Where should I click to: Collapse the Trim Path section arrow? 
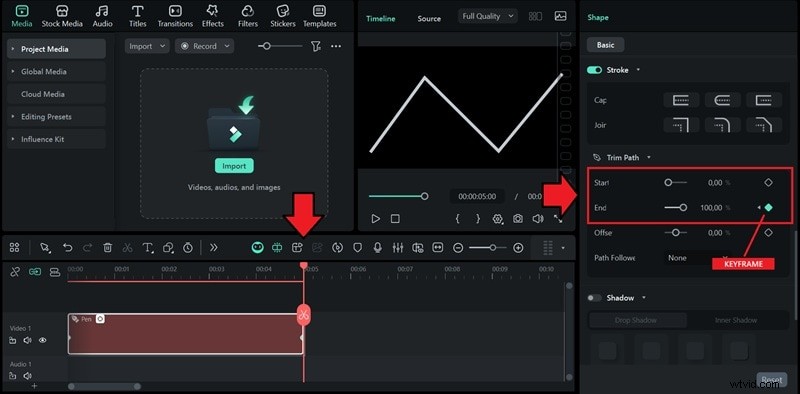click(649, 158)
